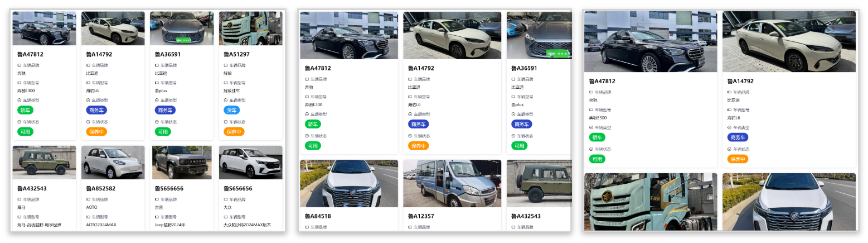Click the FAW truck photo in two-column view

click(651, 202)
